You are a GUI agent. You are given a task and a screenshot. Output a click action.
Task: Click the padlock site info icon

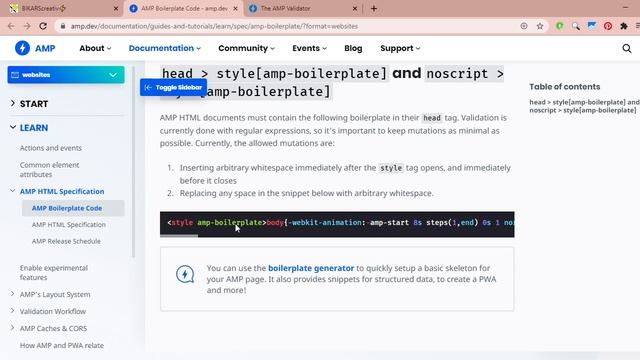coord(62,26)
